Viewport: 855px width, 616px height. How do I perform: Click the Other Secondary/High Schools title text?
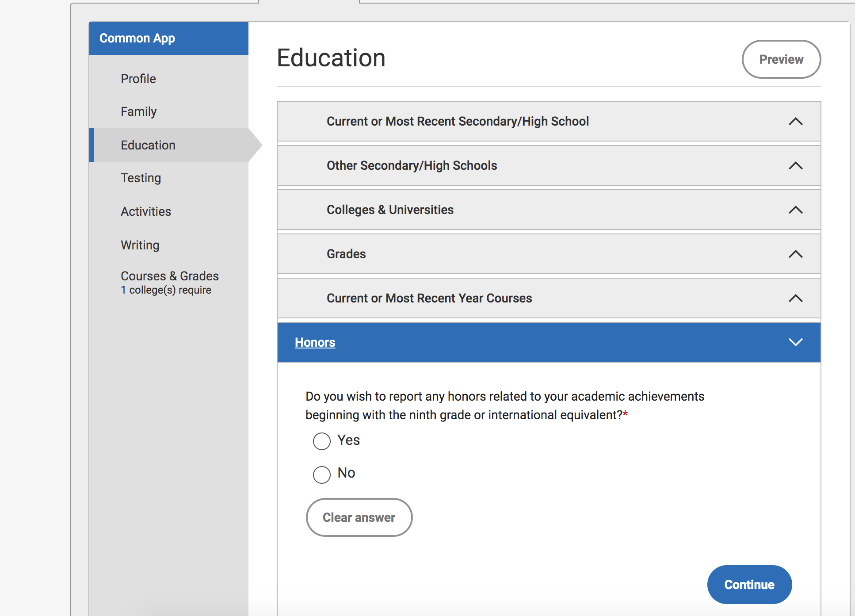pyautogui.click(x=412, y=165)
